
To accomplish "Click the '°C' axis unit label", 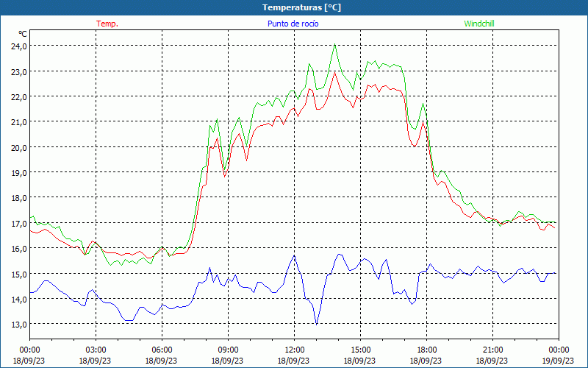I will click(23, 34).
